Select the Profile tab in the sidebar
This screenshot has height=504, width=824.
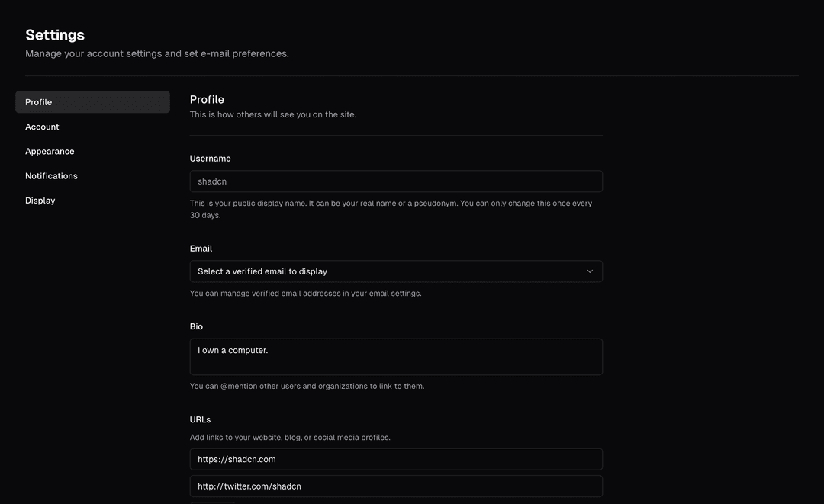point(38,101)
